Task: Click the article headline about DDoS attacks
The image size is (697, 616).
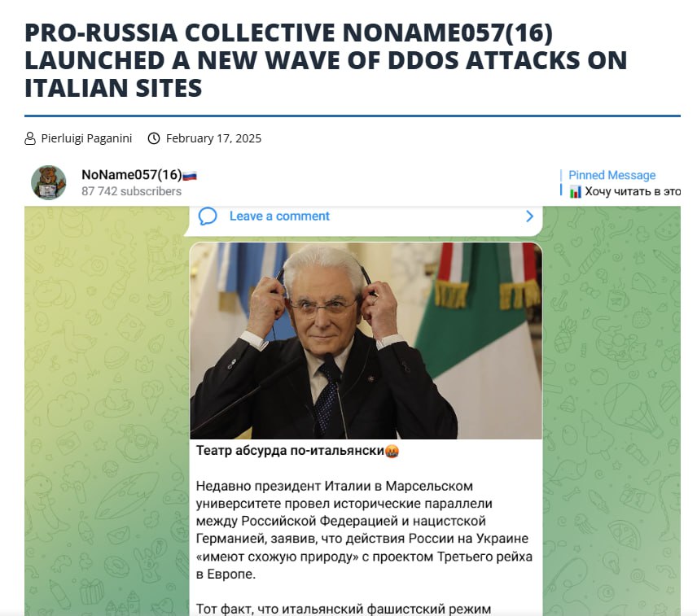Action: (x=326, y=60)
